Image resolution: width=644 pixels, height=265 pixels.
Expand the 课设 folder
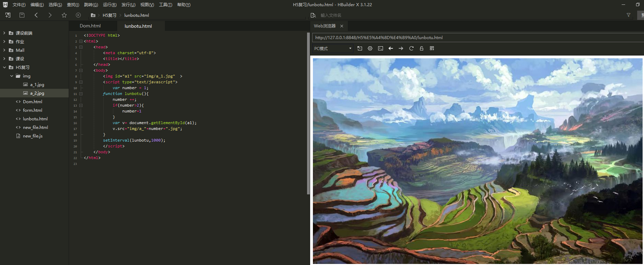[x=4, y=59]
